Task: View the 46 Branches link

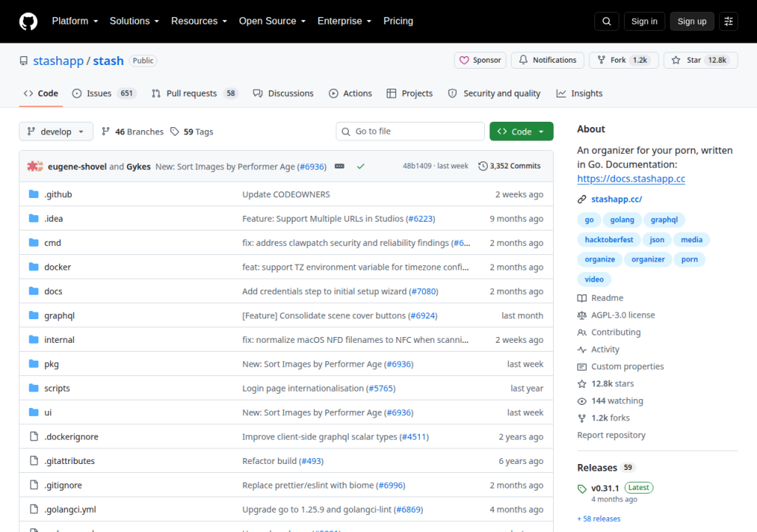Action: point(133,132)
